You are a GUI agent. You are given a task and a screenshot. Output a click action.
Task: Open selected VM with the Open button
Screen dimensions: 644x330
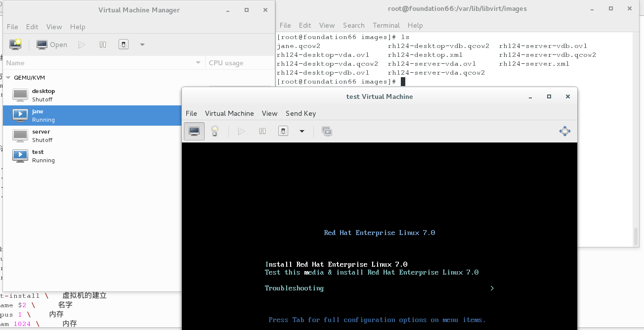click(x=52, y=45)
